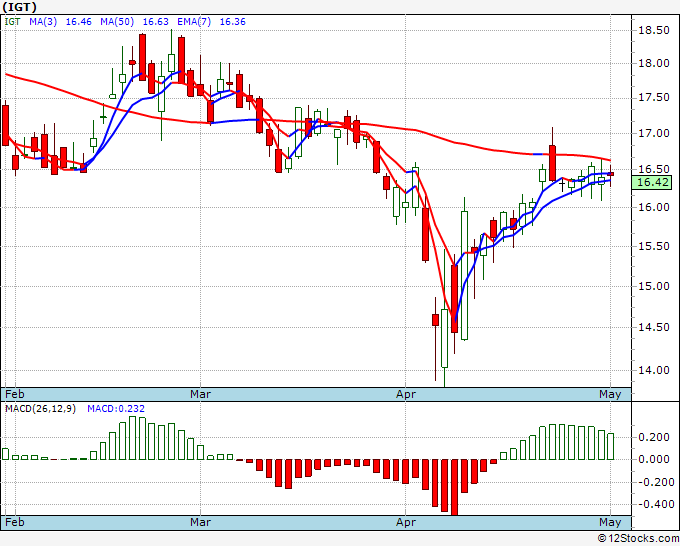Click the current price tag 16.42
Viewport: 680px width, 546px height.
click(x=652, y=182)
